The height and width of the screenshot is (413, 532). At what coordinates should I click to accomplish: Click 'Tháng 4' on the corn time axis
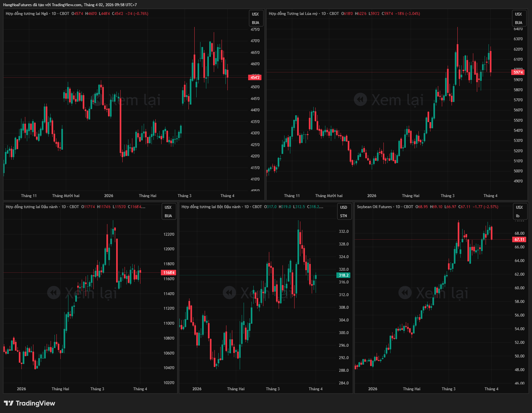click(227, 196)
